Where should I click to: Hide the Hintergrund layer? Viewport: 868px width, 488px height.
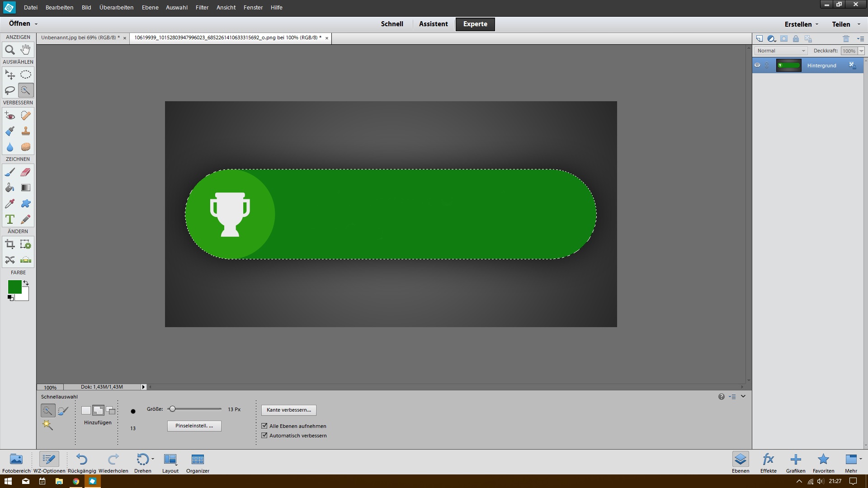coord(757,66)
